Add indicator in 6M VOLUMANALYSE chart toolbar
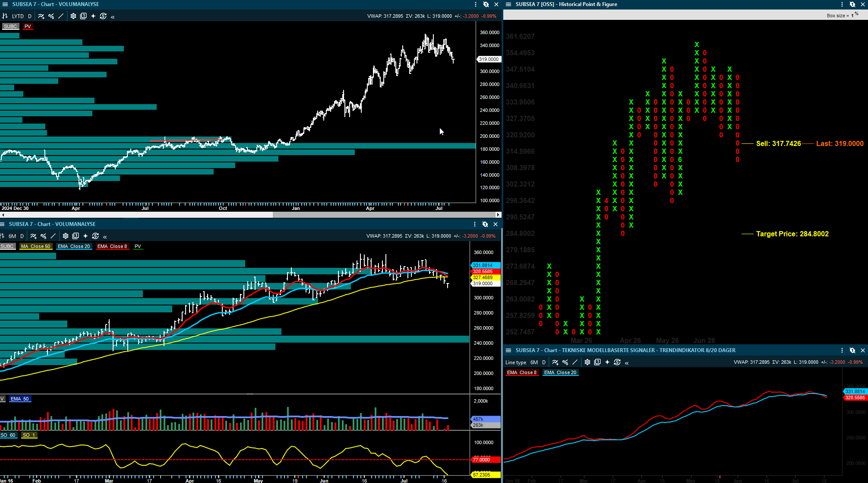The width and height of the screenshot is (868, 483). pyautogui.click(x=33, y=236)
